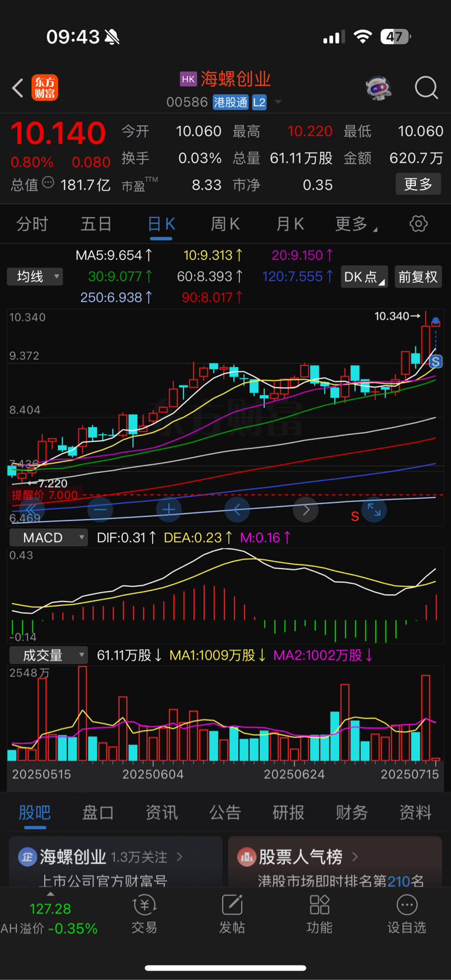This screenshot has width=451, height=980.
Task: Open the 均线 indicator dropdown
Action: (x=35, y=276)
